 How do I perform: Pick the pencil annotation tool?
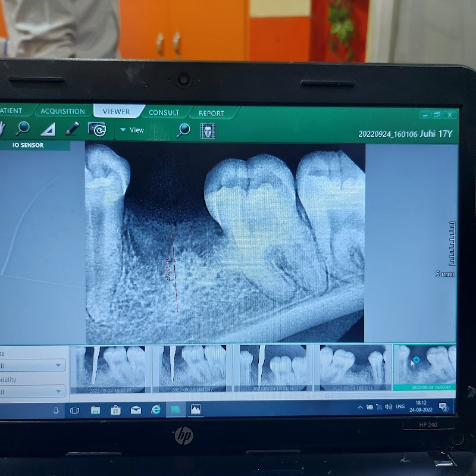pos(72,129)
